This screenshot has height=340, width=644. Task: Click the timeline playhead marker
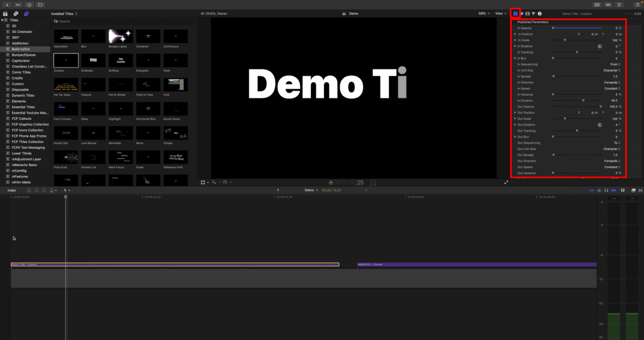point(65,197)
